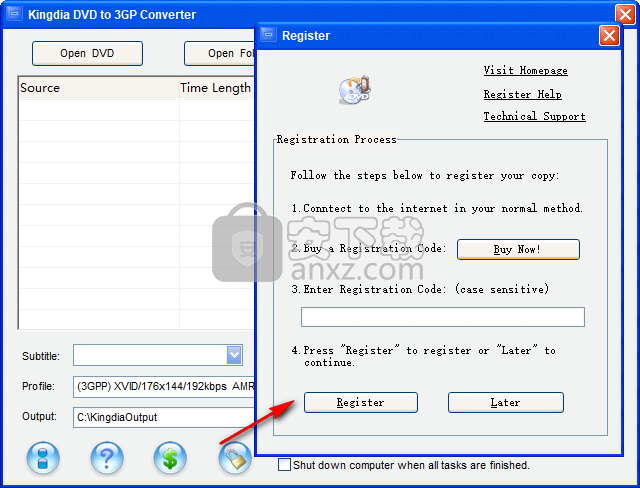Click the DVD logo in Register dialog
The image size is (640, 488).
[354, 90]
